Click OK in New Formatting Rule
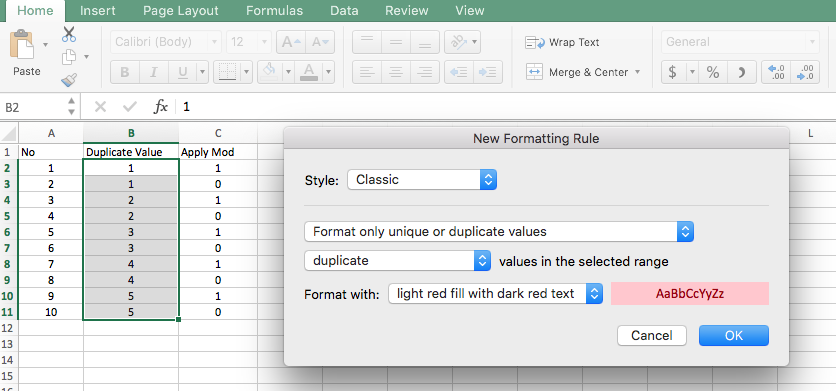This screenshot has width=836, height=391. (x=734, y=336)
